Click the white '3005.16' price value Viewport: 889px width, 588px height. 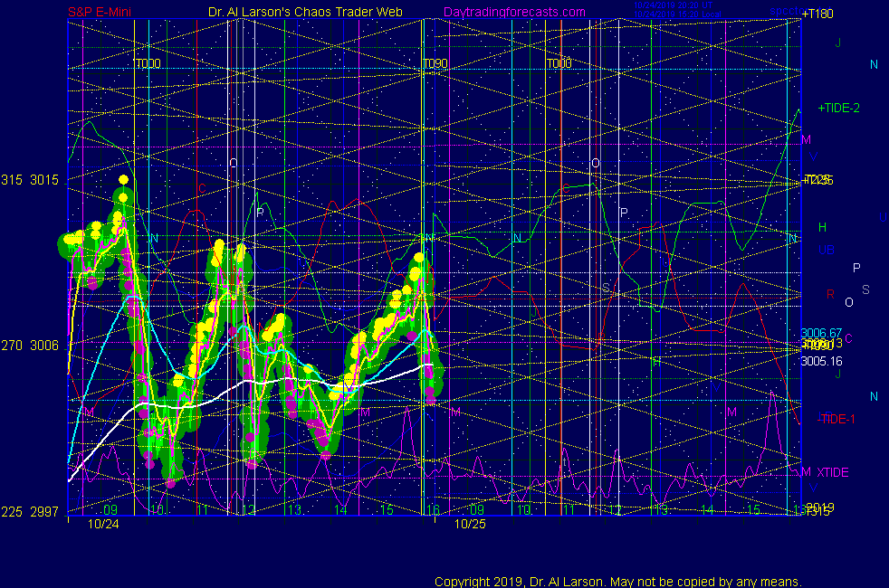click(x=821, y=362)
